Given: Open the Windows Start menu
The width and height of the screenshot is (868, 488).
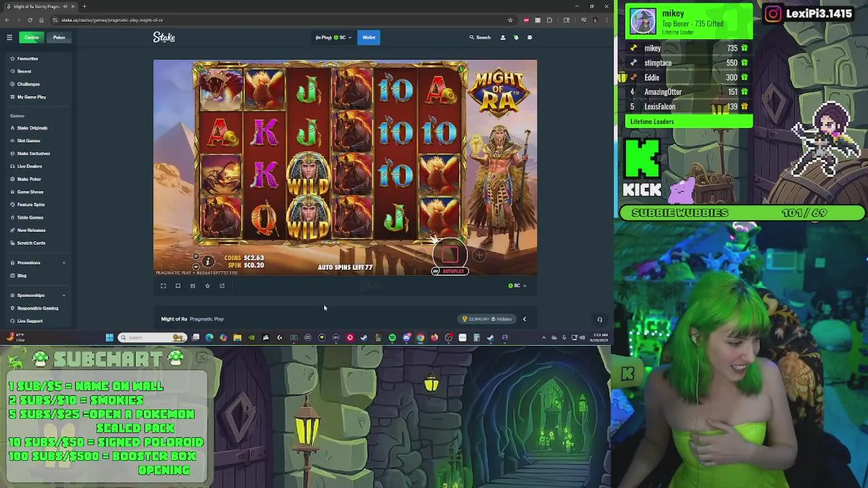Looking at the screenshot, I should coord(109,338).
